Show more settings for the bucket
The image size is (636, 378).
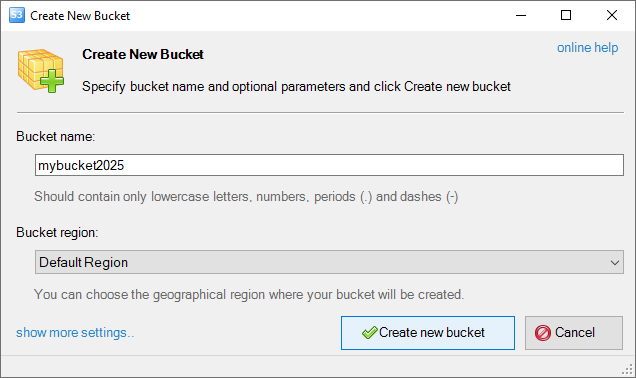[75, 333]
